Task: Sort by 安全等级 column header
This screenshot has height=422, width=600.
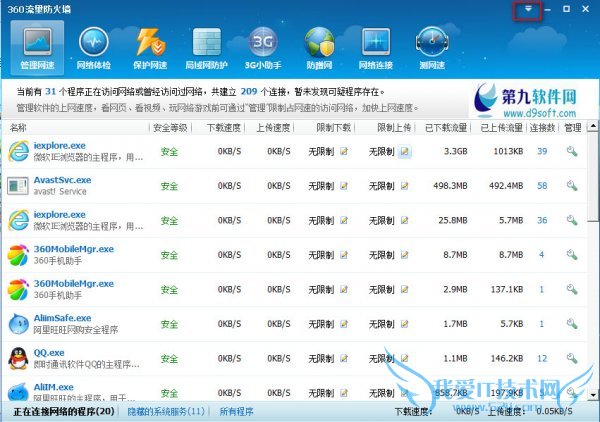Action: [x=170, y=128]
